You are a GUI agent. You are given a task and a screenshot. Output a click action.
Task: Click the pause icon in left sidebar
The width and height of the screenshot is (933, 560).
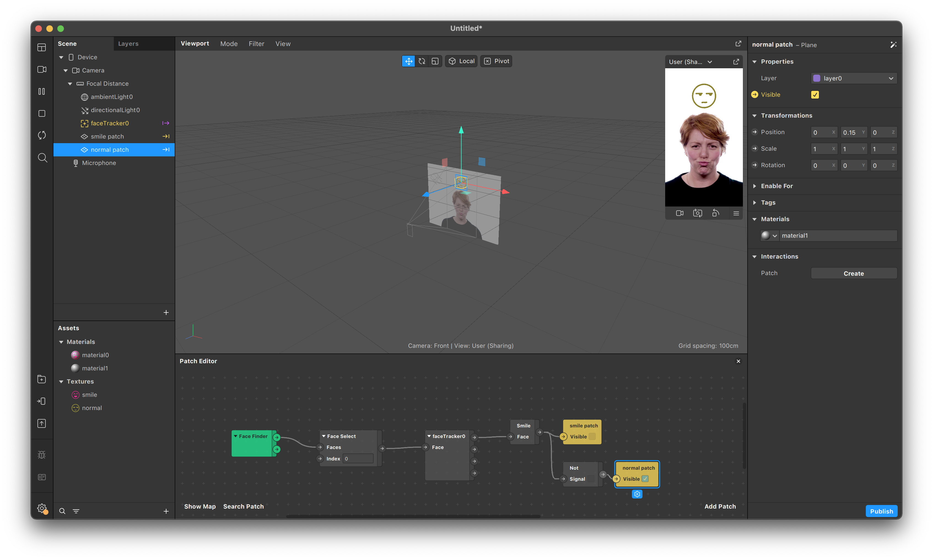(42, 91)
